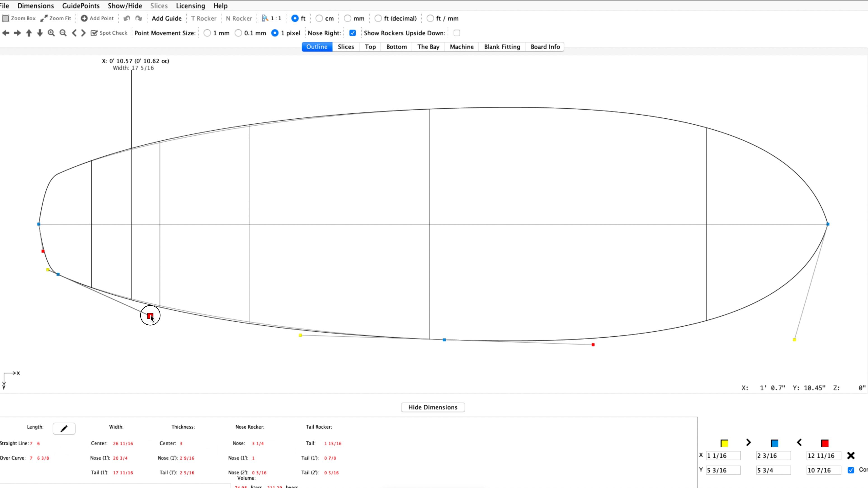
Task: Click the Add Guide button
Action: (x=166, y=19)
